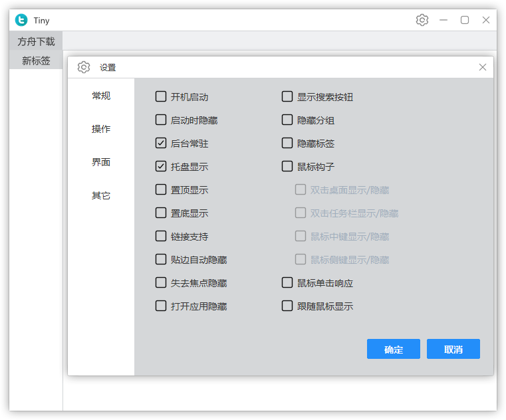Enable 鼠标钩子 checkbox
Image resolution: width=506 pixels, height=420 pixels.
(287, 166)
